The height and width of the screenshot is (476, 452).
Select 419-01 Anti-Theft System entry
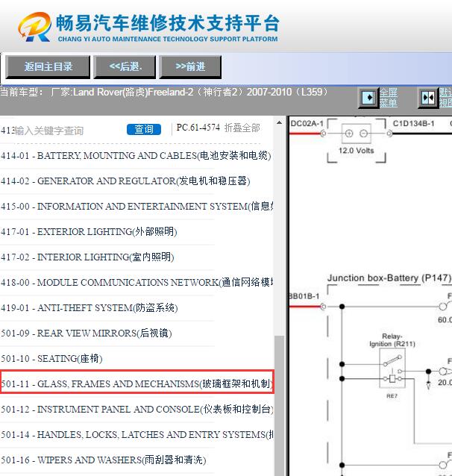tap(90, 308)
